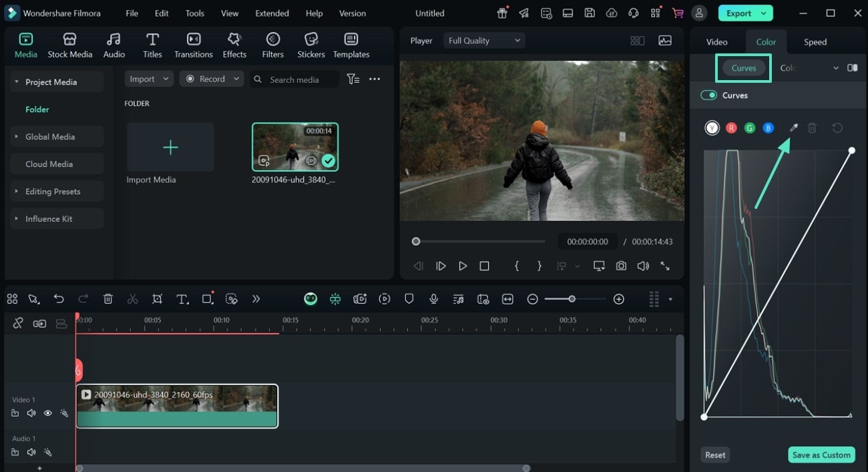Image resolution: width=868 pixels, height=472 pixels.
Task: Expand Editing Presets in sidebar
Action: coord(17,192)
